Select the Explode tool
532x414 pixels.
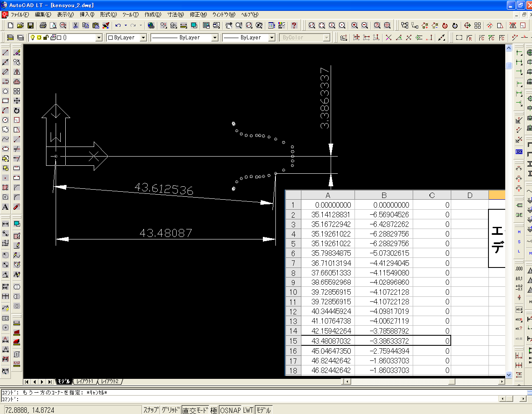(17, 207)
